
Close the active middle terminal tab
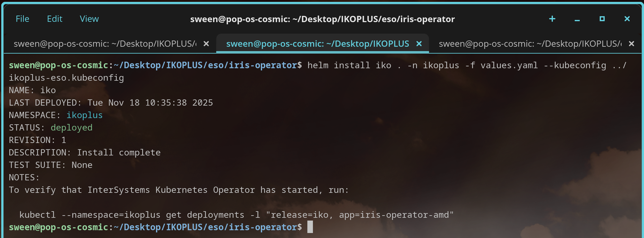[x=419, y=44]
